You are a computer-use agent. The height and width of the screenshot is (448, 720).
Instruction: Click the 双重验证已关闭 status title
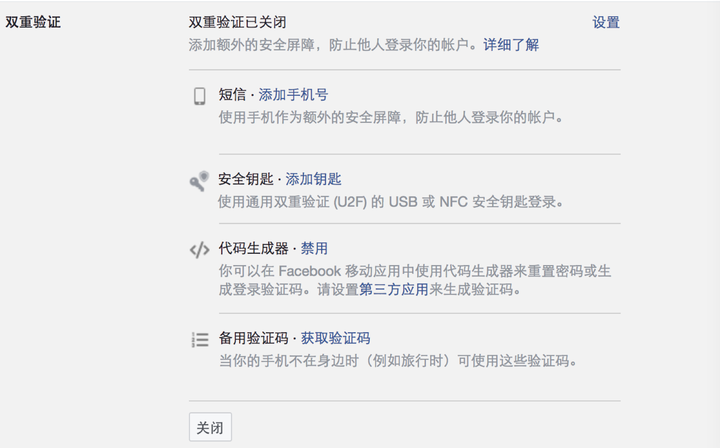(237, 22)
